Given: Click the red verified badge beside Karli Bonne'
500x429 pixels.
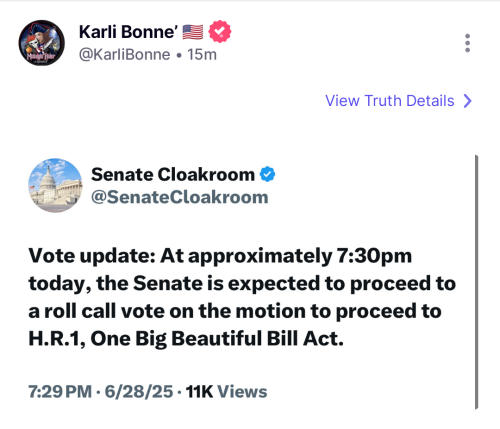Looking at the screenshot, I should [220, 31].
